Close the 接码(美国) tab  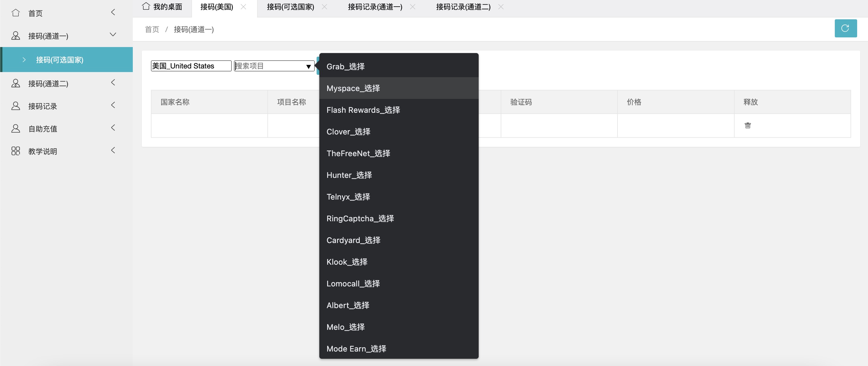(x=243, y=7)
